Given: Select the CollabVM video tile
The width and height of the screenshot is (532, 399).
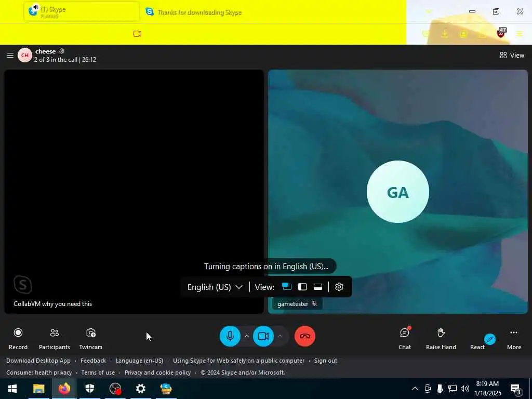Looking at the screenshot, I should [134, 192].
